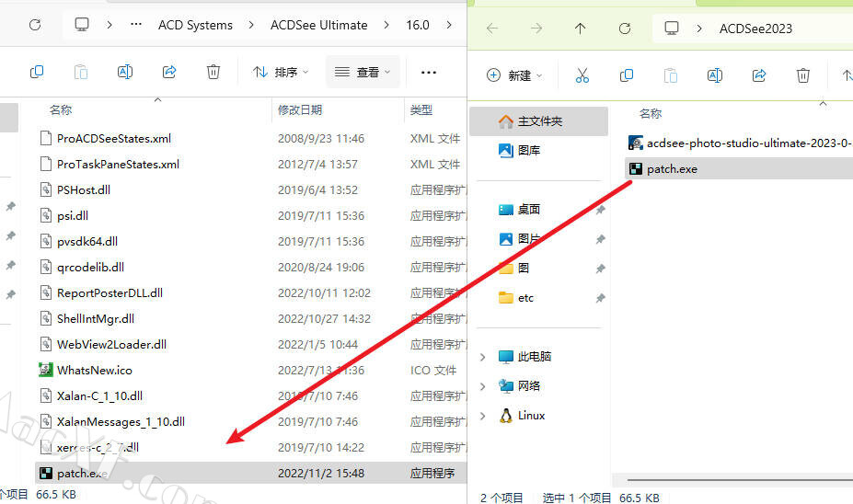Expand chevron after ACD Systems breadcrumb
The image size is (853, 504).
251,25
